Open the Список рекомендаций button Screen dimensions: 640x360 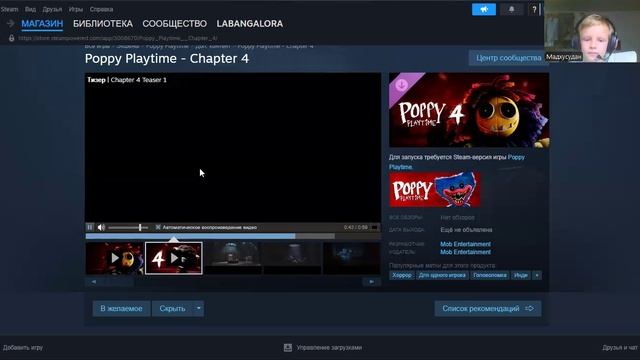click(x=488, y=309)
